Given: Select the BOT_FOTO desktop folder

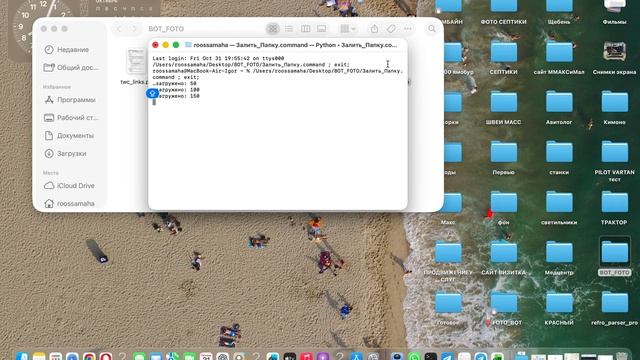Looking at the screenshot, I should (614, 257).
